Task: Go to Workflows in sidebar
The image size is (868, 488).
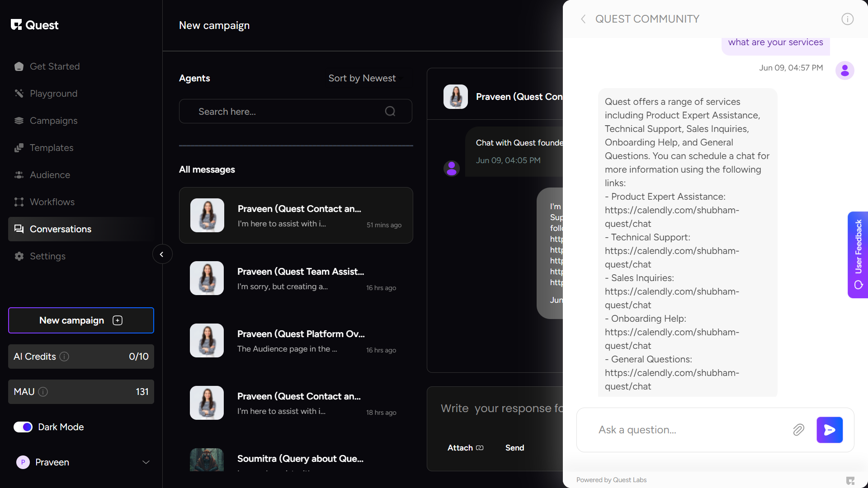Action: click(x=52, y=202)
